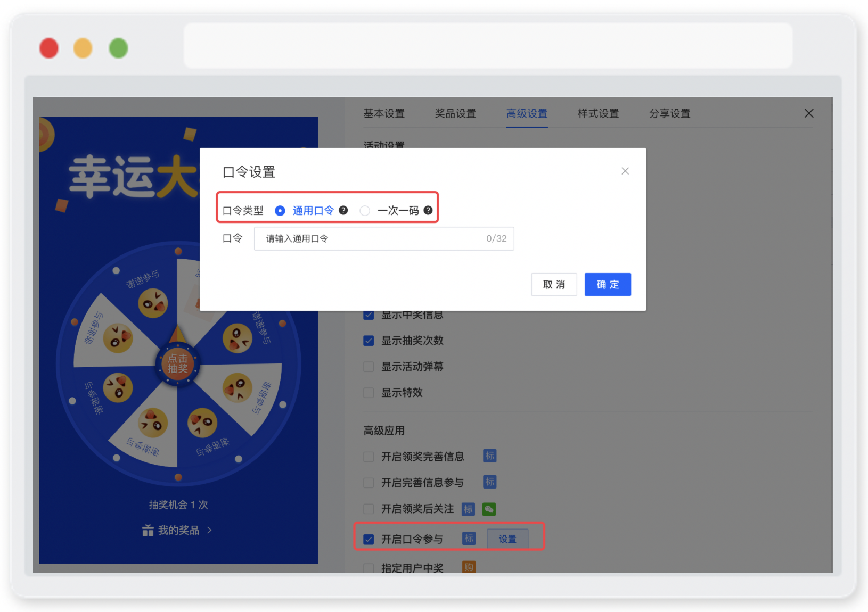Close the 口令设置 dialog with X icon
Image resolution: width=868 pixels, height=612 pixels.
pos(625,171)
